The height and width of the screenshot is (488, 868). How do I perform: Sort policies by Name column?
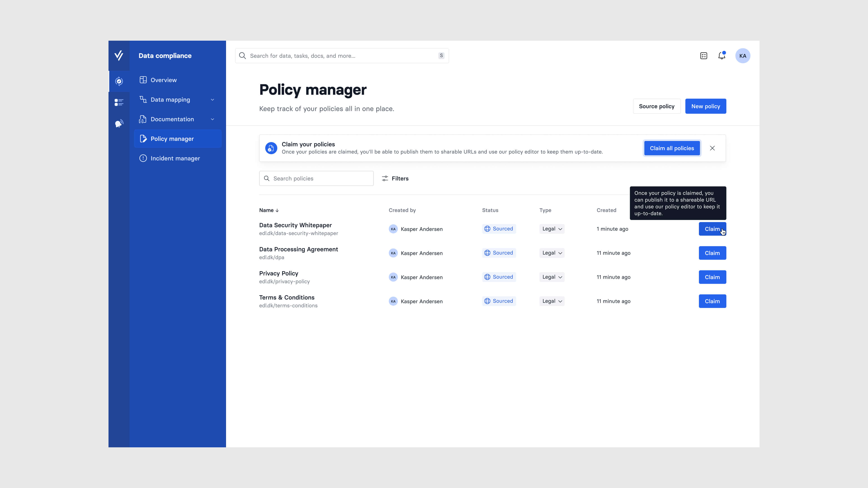pos(269,210)
